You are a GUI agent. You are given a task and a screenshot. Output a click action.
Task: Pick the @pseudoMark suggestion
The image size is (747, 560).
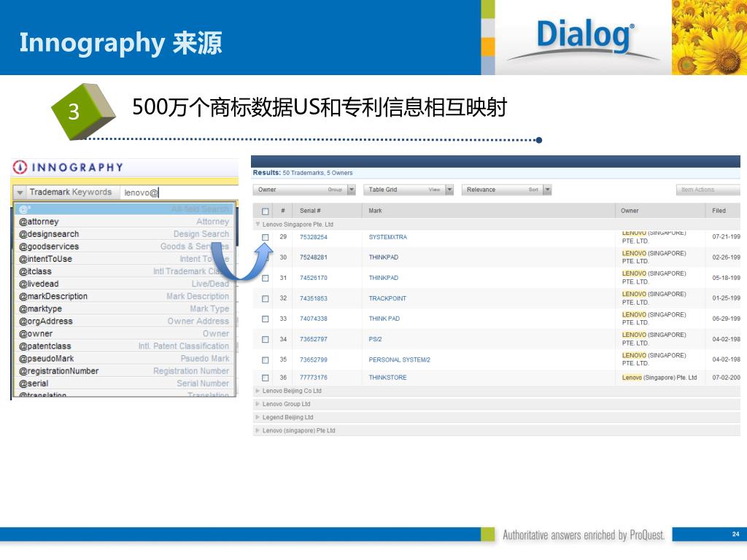(x=124, y=358)
